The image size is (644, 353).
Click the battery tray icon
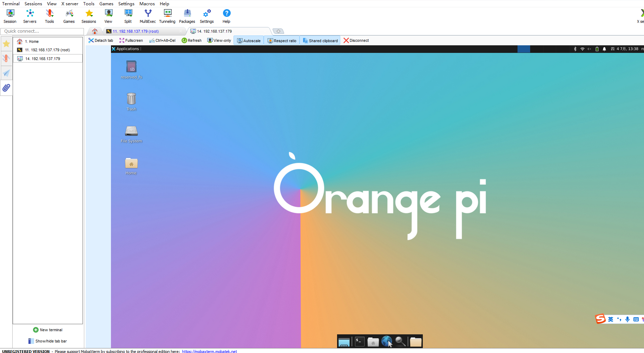[x=597, y=49]
